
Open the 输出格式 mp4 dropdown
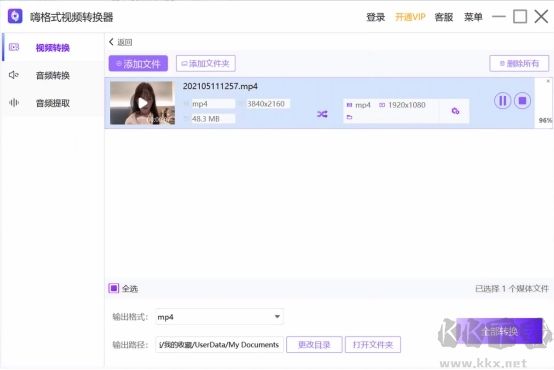(x=219, y=317)
